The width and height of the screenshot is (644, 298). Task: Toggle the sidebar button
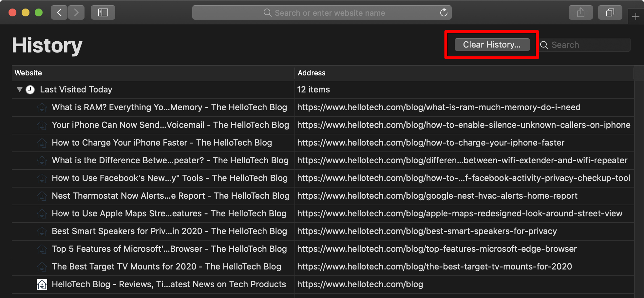[x=103, y=13]
